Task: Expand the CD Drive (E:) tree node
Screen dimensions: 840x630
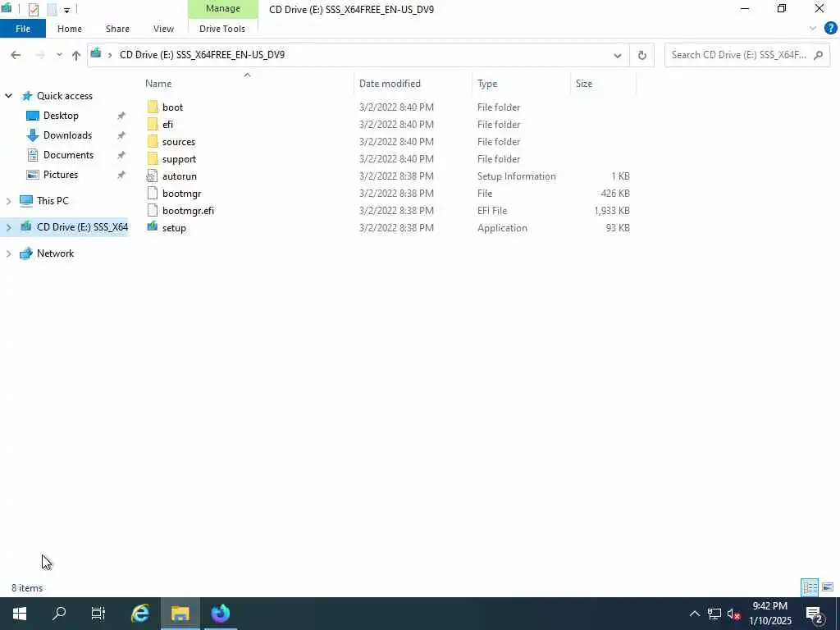Action: [x=8, y=227]
